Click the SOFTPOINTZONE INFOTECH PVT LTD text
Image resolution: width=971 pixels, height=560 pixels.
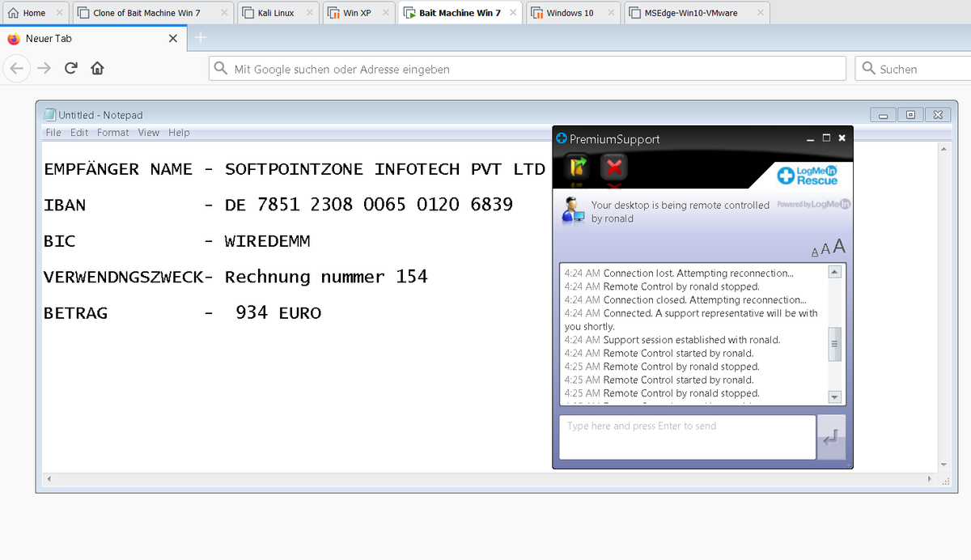(385, 169)
